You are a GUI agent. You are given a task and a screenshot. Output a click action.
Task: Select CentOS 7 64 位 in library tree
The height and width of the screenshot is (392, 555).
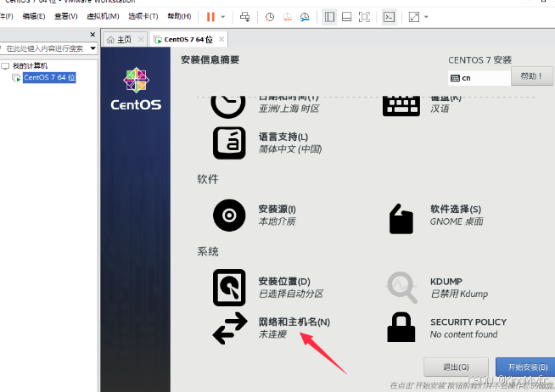[49, 77]
